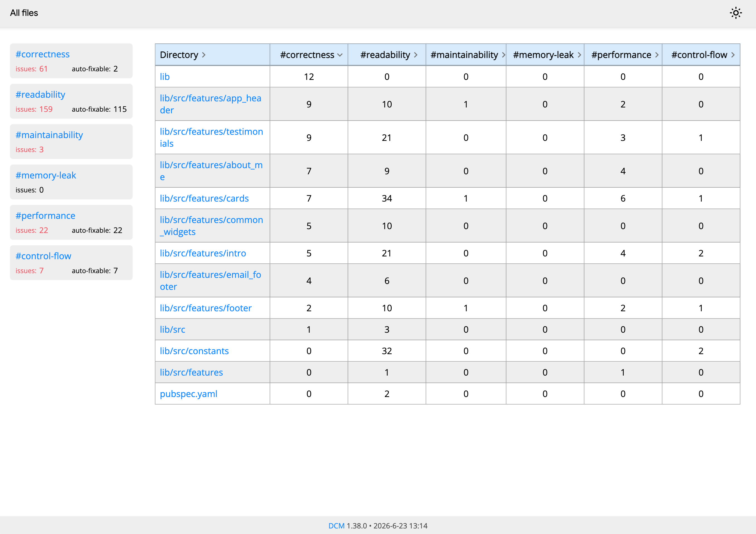Click performance value 3 in testimonials row

pos(623,138)
